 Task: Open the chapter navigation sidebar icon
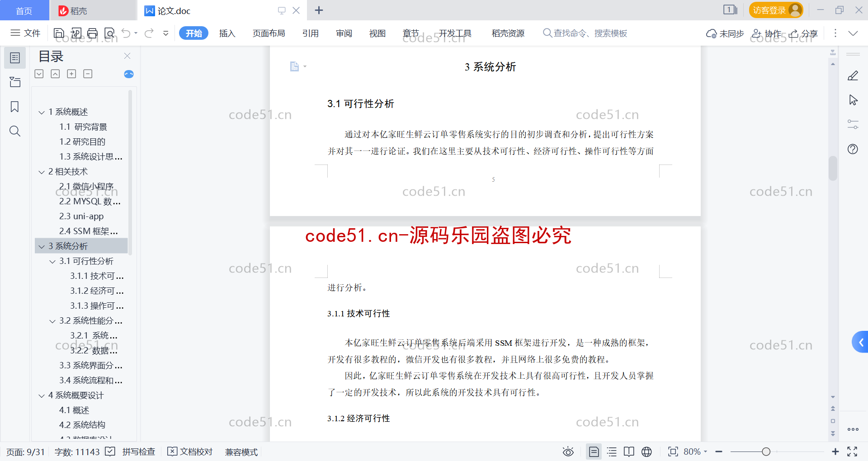[x=15, y=82]
